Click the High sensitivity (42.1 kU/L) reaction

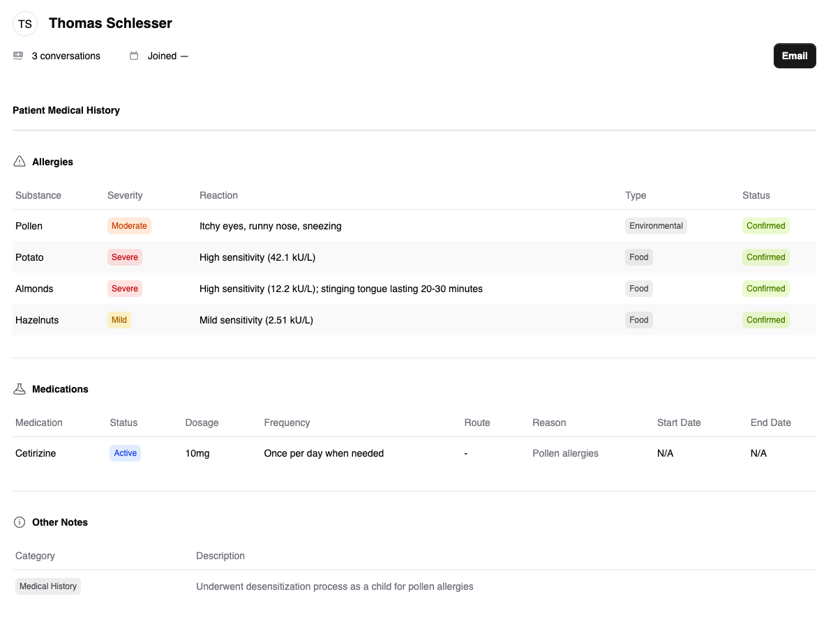click(257, 257)
